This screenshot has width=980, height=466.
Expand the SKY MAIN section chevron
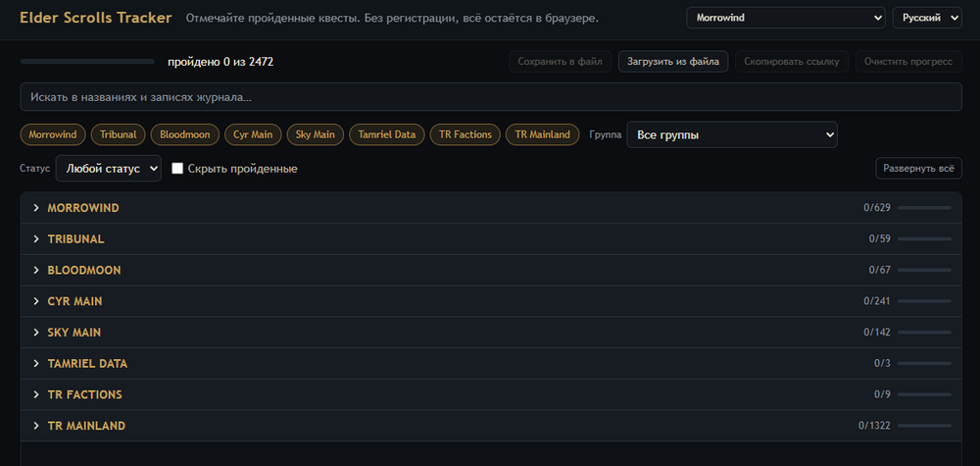36,333
